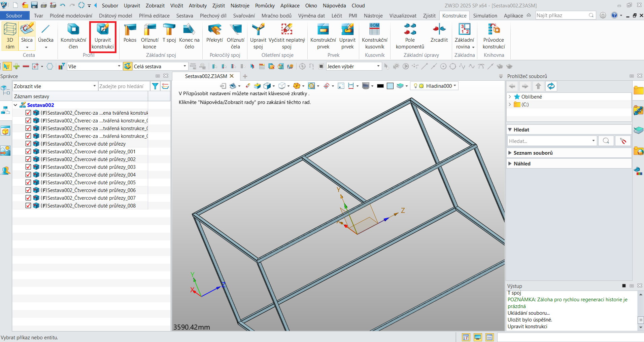644x342 pixels.
Task: Open the Konstrukční kusovník BOM tool
Action: coord(375,36)
